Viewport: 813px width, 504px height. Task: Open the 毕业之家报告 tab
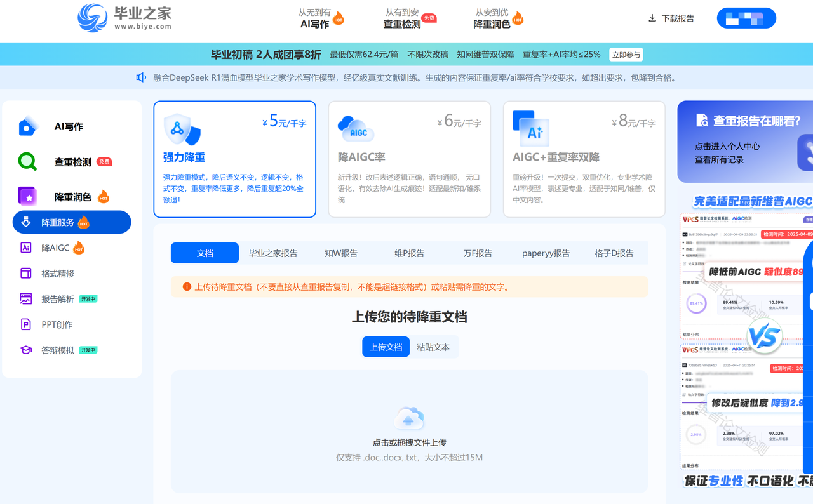pos(273,253)
